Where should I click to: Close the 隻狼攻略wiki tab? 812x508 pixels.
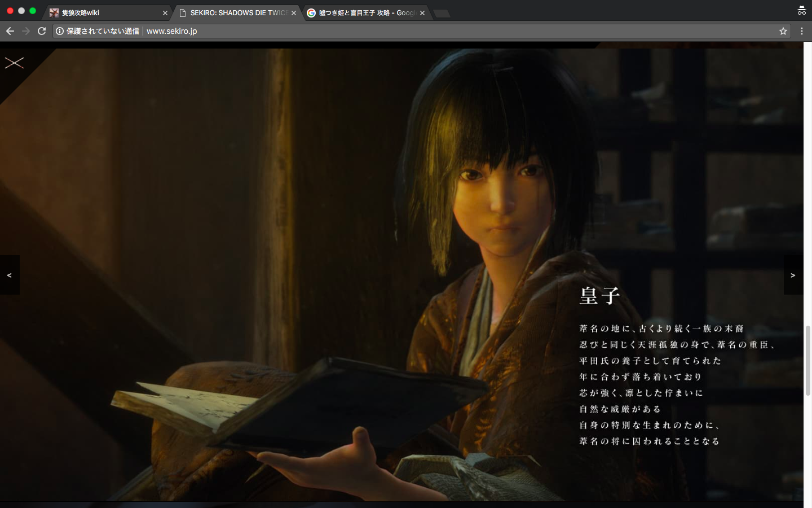point(165,13)
